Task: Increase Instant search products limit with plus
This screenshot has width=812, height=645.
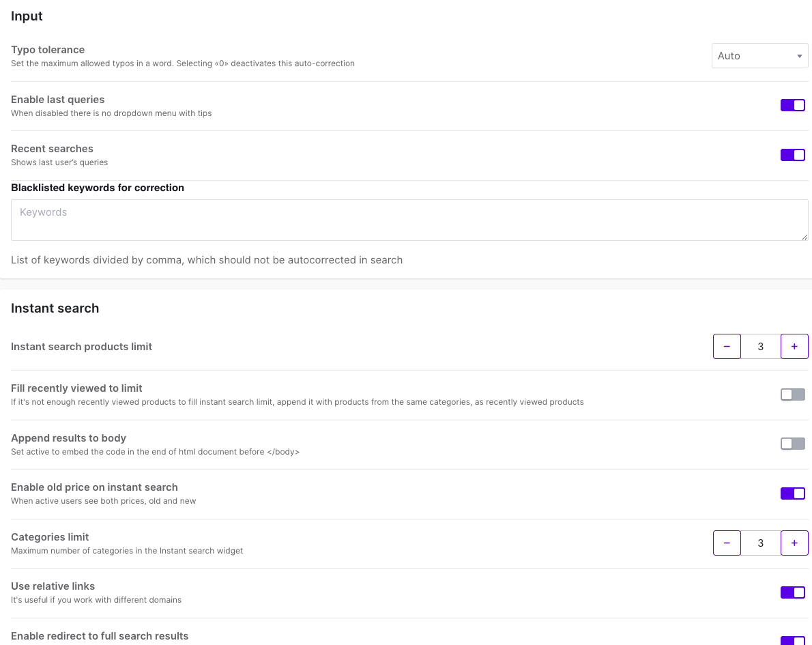Action: (x=794, y=347)
